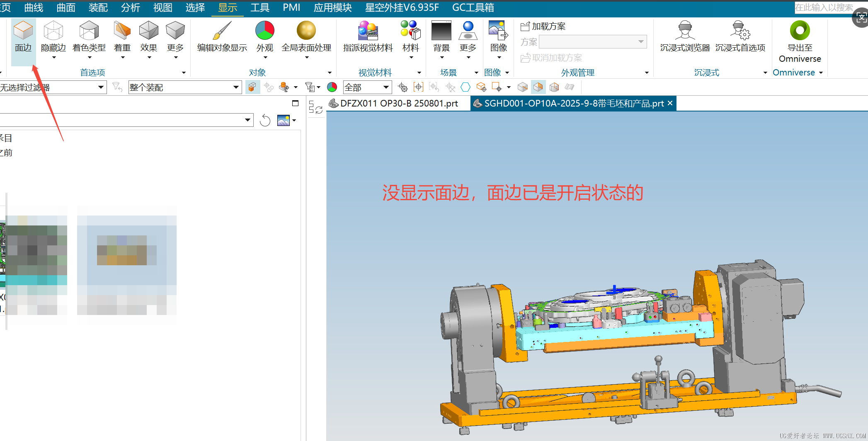The width and height of the screenshot is (868, 441).
Task: Expand the 整个装配 scope dropdown
Action: tap(235, 87)
